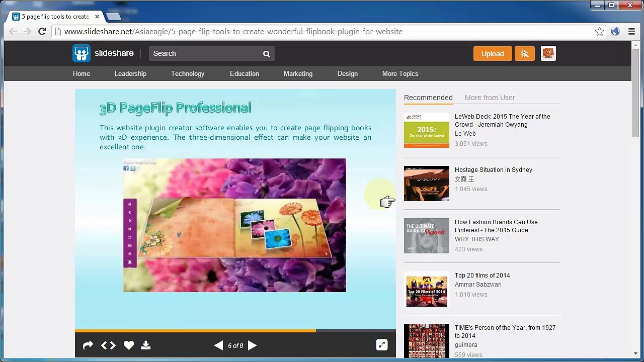Click the Pinterest guide thumbnail
Screen dimensions: 644x362
point(427,236)
